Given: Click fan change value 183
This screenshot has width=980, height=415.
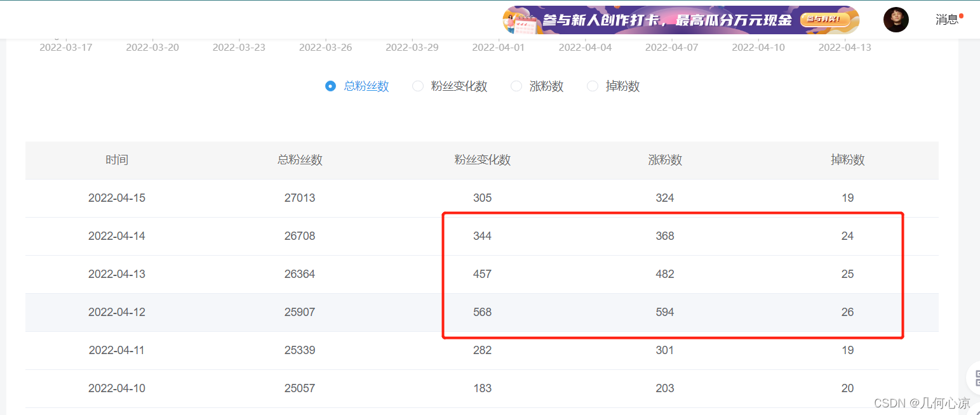Looking at the screenshot, I should point(483,388).
